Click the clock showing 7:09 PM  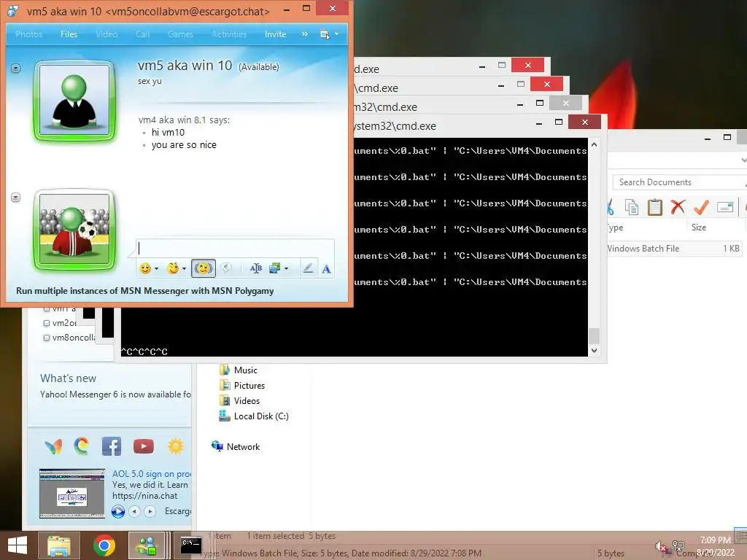click(x=715, y=540)
